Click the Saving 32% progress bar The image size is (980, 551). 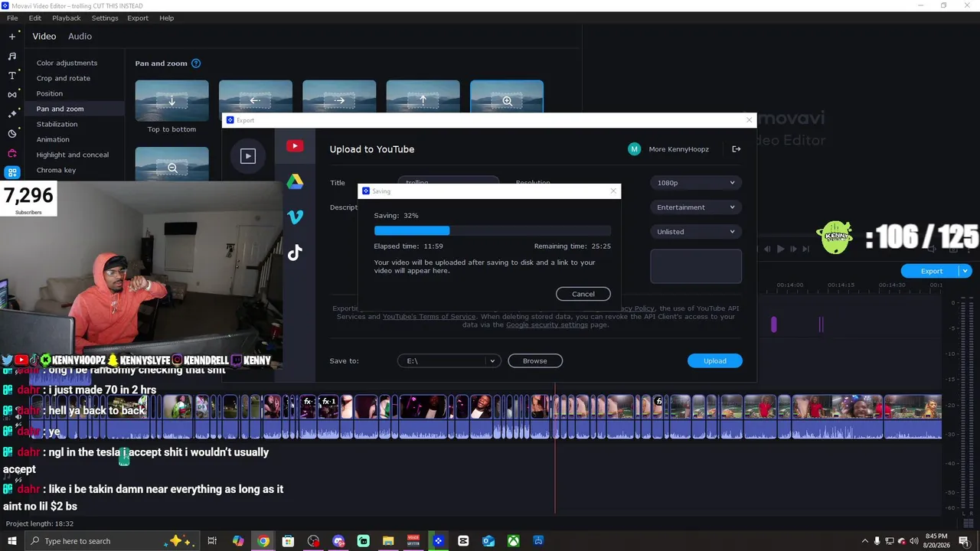pyautogui.click(x=492, y=230)
